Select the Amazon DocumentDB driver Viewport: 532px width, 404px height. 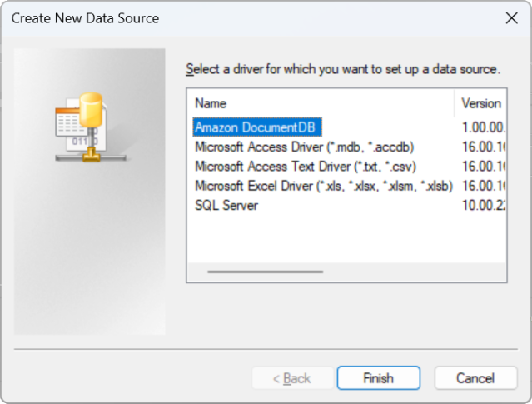[256, 127]
